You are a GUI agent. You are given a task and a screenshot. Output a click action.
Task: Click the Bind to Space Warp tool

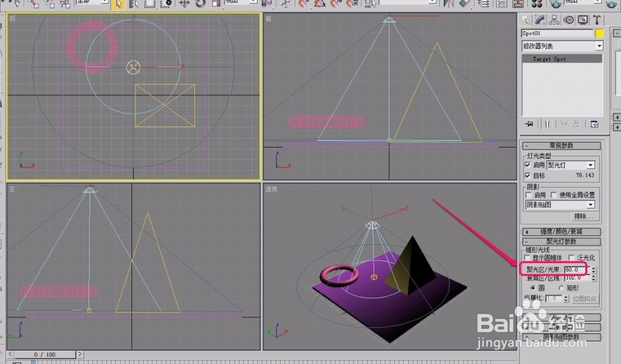click(x=64, y=4)
